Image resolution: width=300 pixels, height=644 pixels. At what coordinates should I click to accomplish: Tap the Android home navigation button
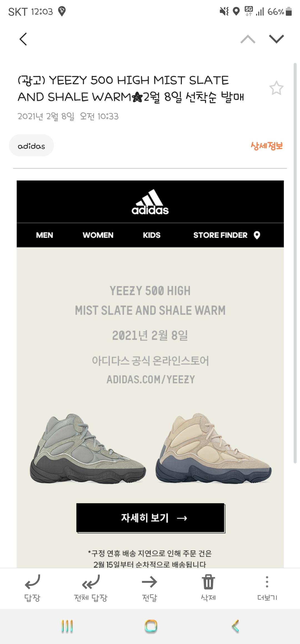pyautogui.click(x=151, y=626)
